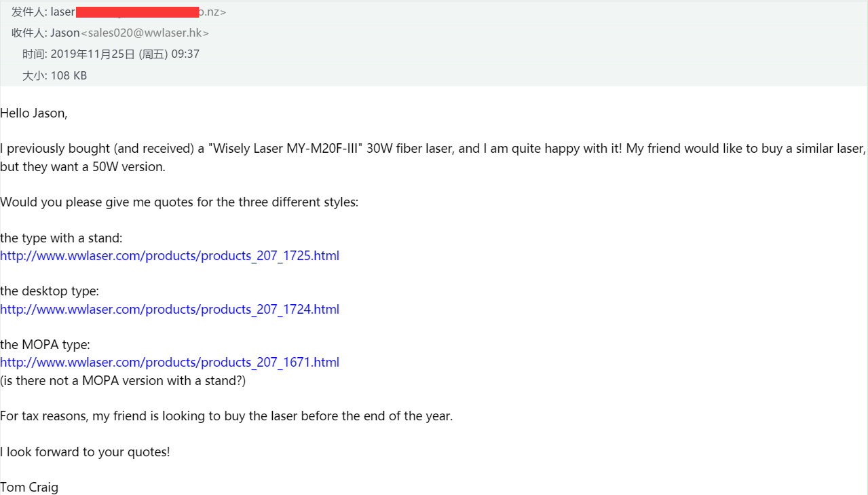Click the sentence about tax reasons
The width and height of the screenshot is (868, 495).
(226, 416)
